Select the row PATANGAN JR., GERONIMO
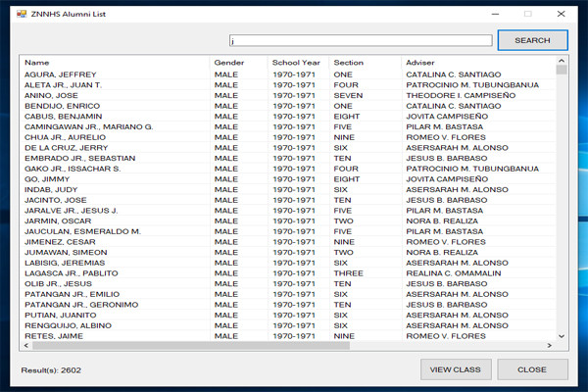This screenshot has height=392, width=588. pos(288,306)
